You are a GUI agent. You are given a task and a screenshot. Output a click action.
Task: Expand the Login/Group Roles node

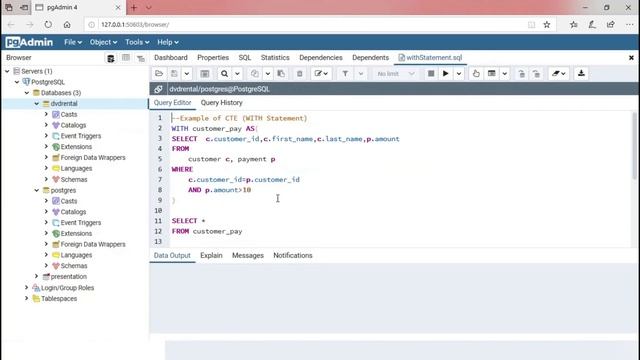click(27, 287)
